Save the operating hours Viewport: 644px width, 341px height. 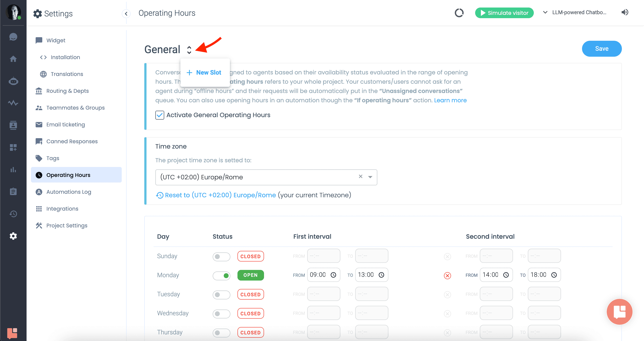pos(602,48)
